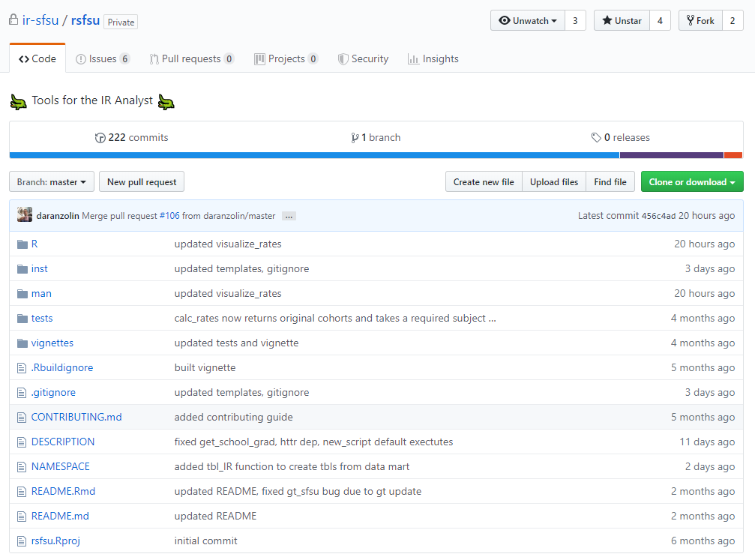The image size is (755, 560).
Task: Click daranzolin's avatar image
Action: [x=25, y=214]
